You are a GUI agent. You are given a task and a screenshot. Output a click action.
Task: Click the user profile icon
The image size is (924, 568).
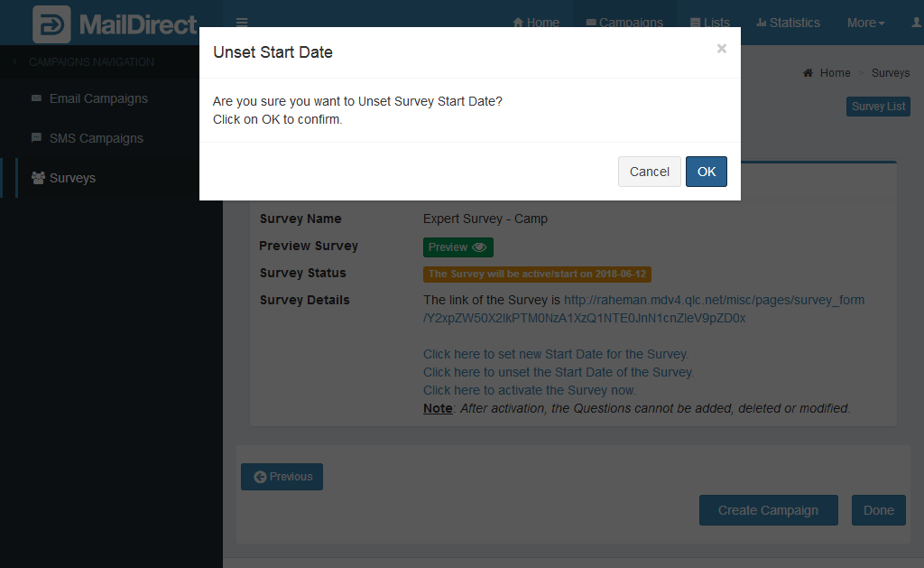pyautogui.click(x=917, y=23)
